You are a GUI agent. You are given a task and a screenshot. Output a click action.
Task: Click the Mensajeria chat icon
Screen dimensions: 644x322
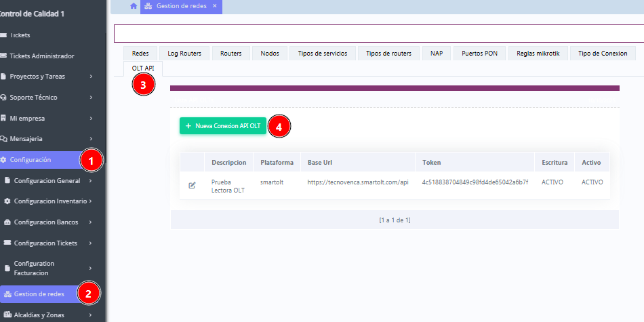[4, 139]
